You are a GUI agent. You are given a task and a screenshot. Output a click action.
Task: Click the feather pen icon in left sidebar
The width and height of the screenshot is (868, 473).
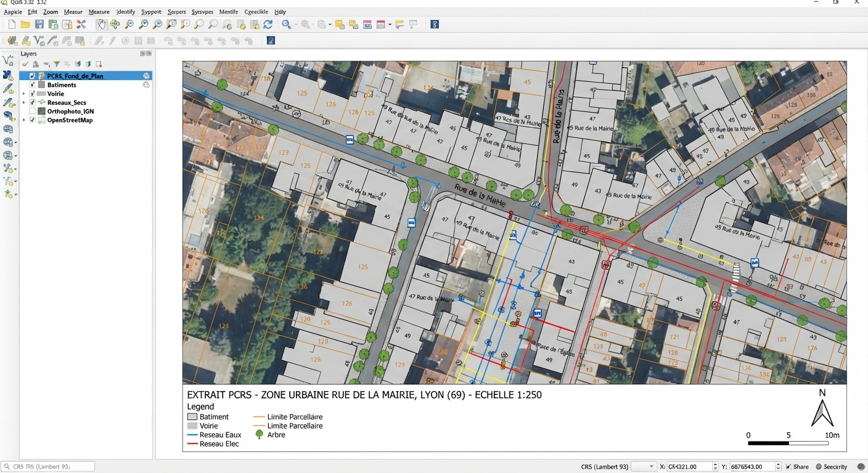point(8,89)
